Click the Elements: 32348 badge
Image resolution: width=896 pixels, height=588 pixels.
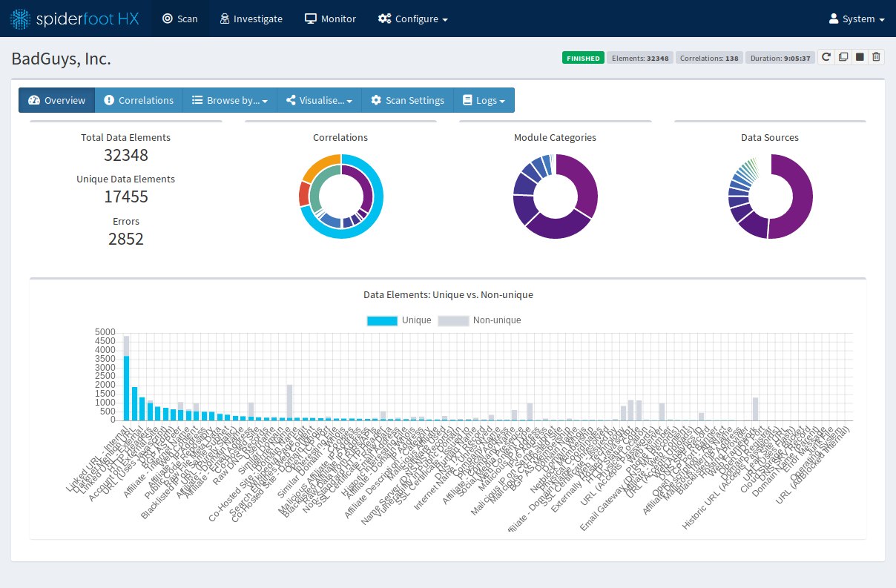click(x=639, y=58)
